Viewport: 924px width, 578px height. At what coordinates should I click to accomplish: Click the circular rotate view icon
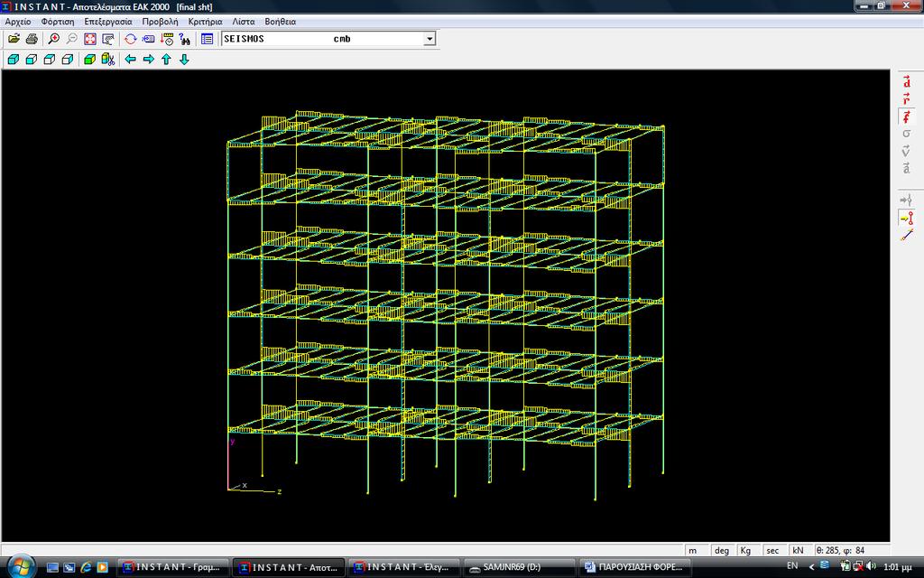click(130, 39)
